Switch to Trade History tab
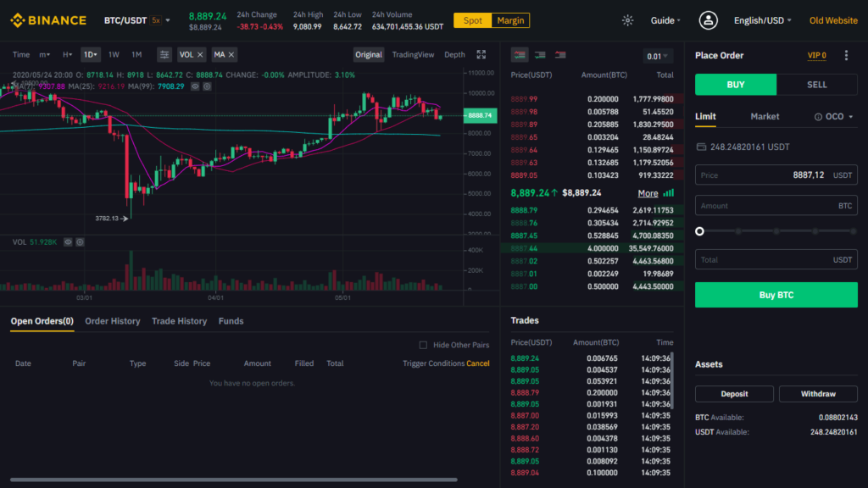 pyautogui.click(x=180, y=321)
